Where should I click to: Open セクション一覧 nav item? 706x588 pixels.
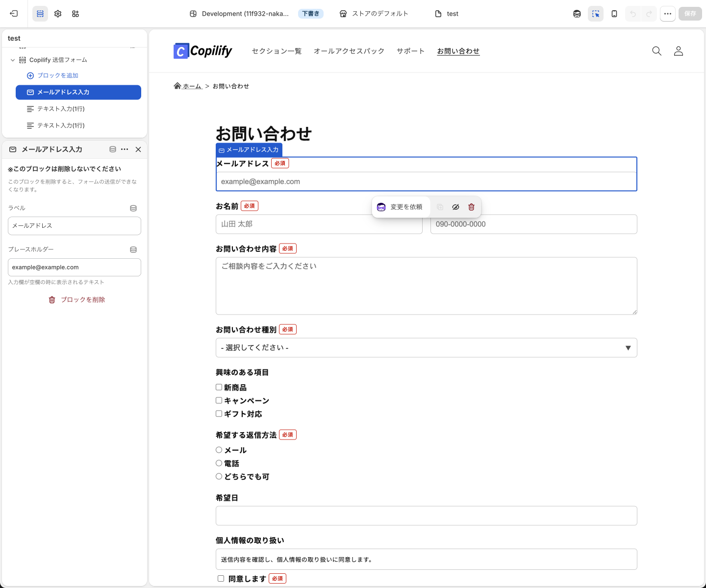click(277, 51)
